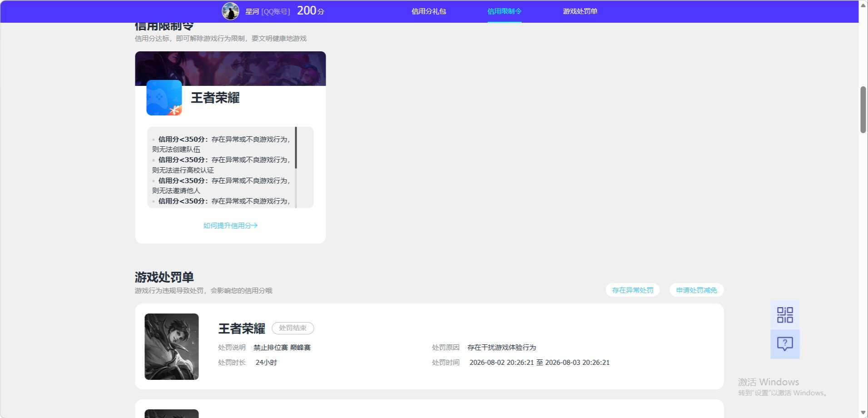868x418 pixels.
Task: Click the 游戏处罚单 section heading
Action: pos(164,277)
